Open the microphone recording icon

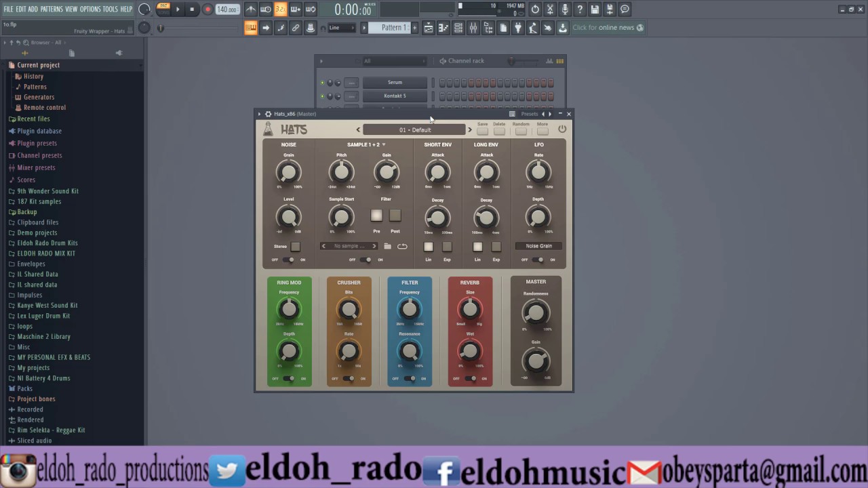(565, 9)
